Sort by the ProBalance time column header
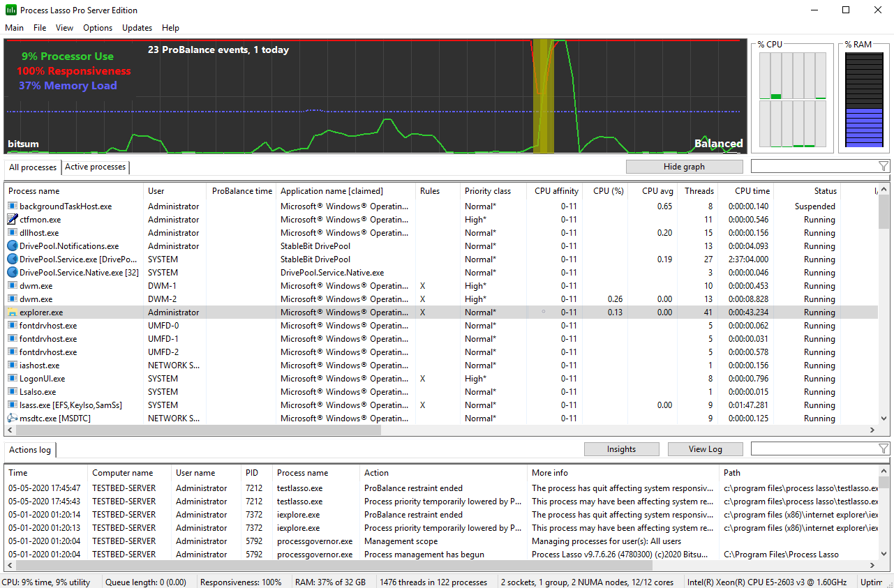The width and height of the screenshot is (894, 588). (x=242, y=191)
